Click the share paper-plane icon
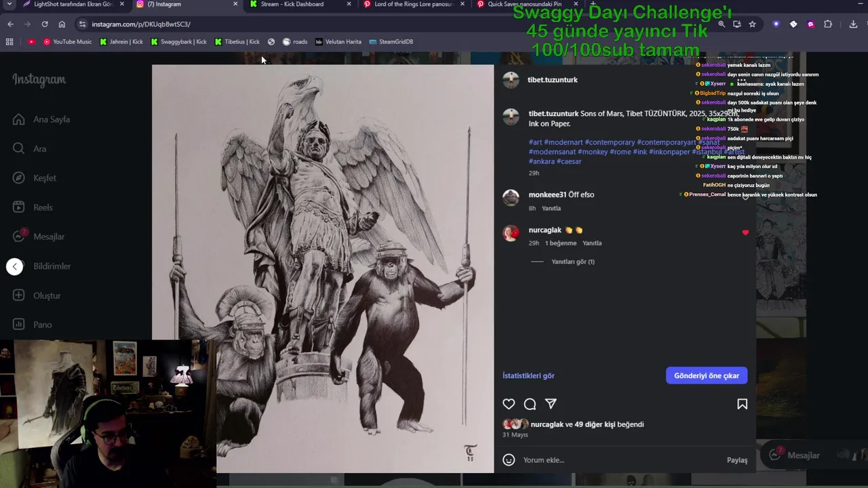The height and width of the screenshot is (488, 868). (551, 404)
